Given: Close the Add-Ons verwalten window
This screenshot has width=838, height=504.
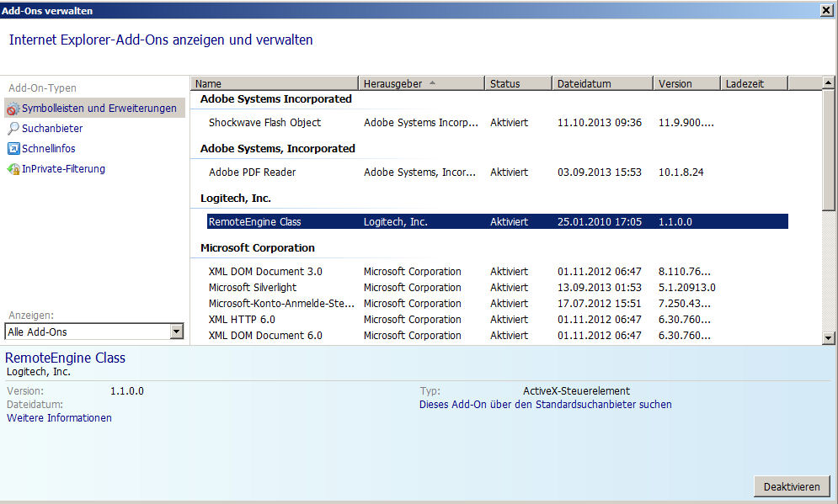Looking at the screenshot, I should [x=825, y=10].
